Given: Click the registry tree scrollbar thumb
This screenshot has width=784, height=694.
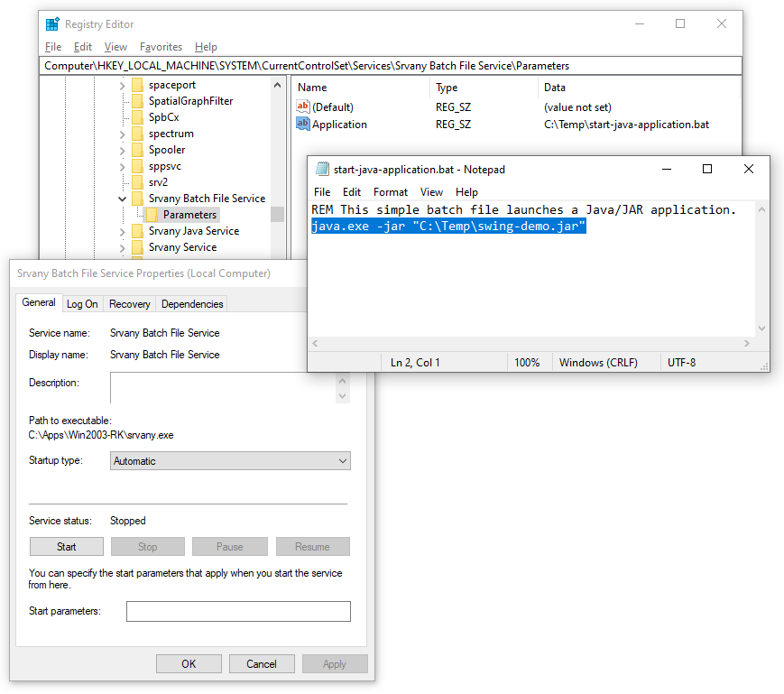Looking at the screenshot, I should pyautogui.click(x=278, y=214).
